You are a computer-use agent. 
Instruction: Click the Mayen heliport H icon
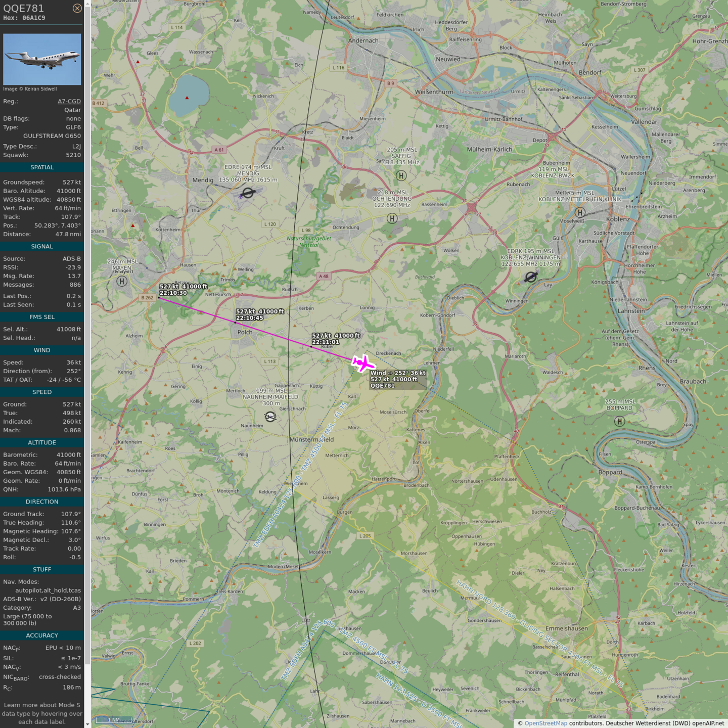[122, 281]
